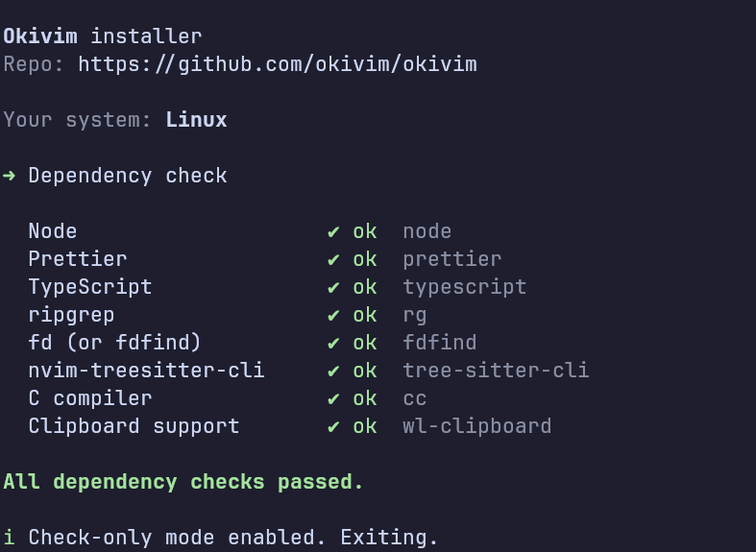Viewport: 756px width, 552px height.
Task: Click the green arrow before Dependency check
Action: click(9, 176)
